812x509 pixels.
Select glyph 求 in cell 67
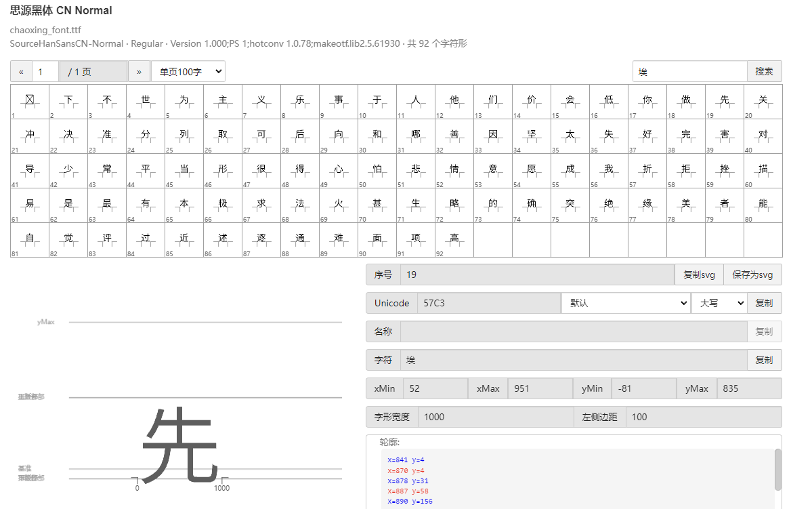click(x=261, y=206)
